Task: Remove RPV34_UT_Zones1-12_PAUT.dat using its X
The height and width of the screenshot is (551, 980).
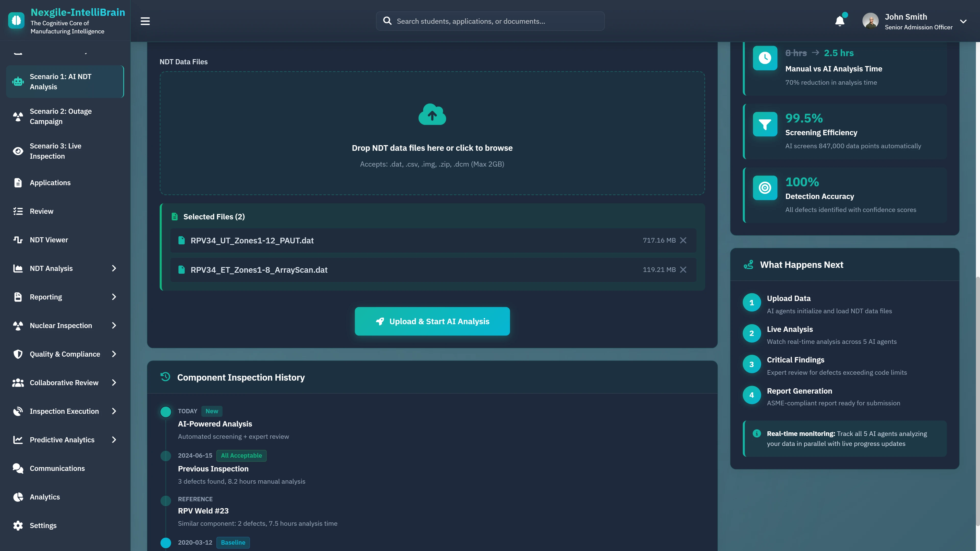Action: [683, 240]
